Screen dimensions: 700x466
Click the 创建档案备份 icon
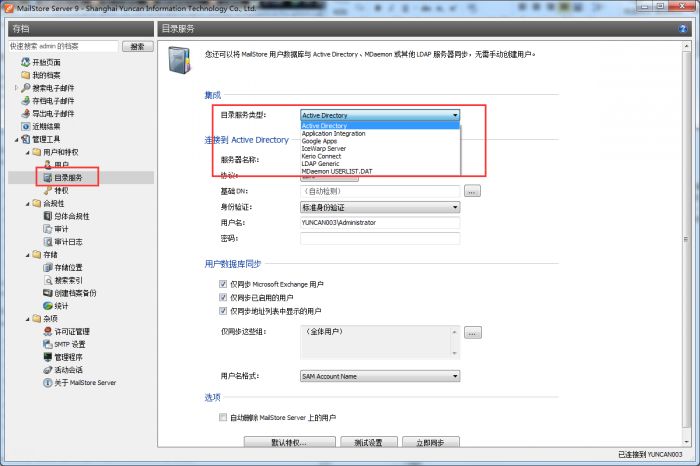pos(48,293)
